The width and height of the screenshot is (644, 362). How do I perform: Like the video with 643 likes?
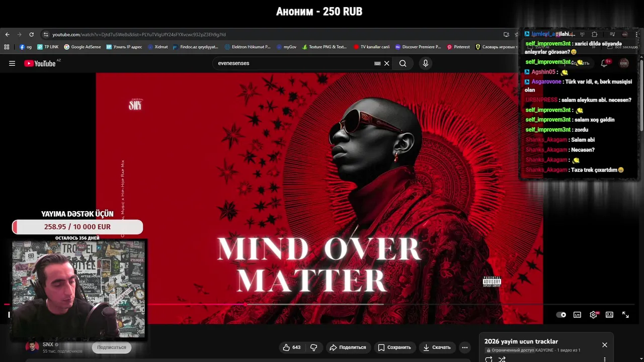click(291, 347)
